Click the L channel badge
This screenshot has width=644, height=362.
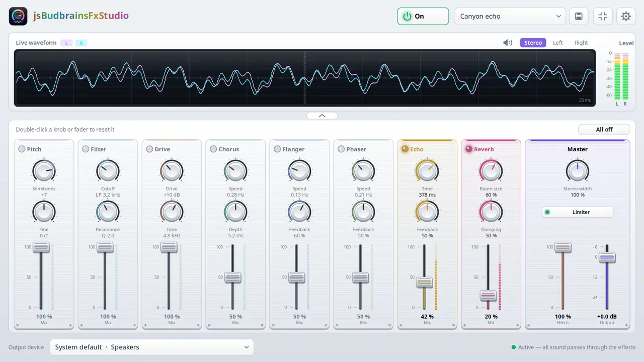66,43
